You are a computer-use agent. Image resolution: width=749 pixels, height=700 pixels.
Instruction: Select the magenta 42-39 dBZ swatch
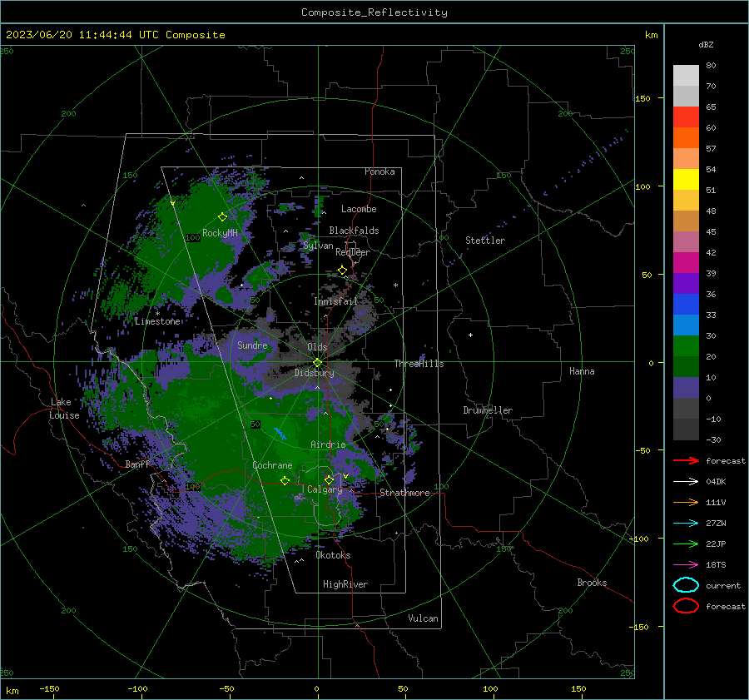coord(686,263)
